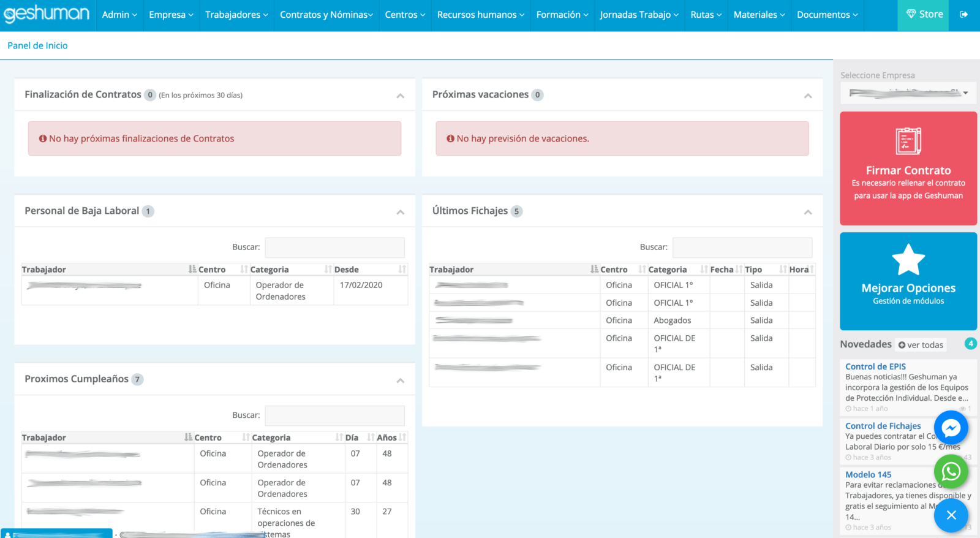This screenshot has height=538, width=980.
Task: Open the Contratos y Nóminas menu
Action: click(x=326, y=15)
